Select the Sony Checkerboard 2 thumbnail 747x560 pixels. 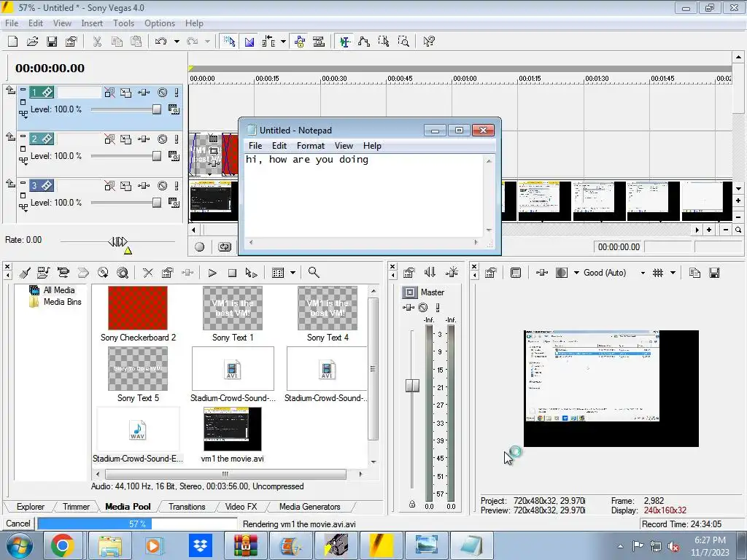click(138, 308)
